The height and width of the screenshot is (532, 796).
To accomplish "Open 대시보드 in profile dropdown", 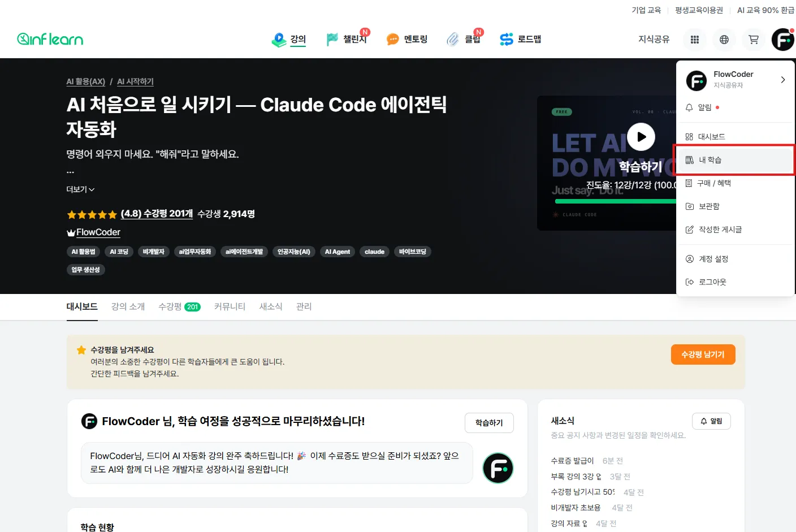I will (x=736, y=137).
